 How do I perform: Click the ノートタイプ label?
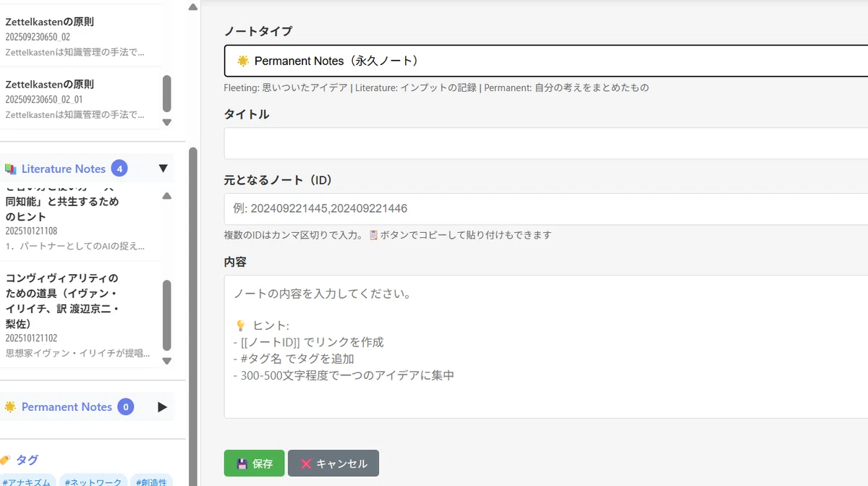pyautogui.click(x=258, y=31)
